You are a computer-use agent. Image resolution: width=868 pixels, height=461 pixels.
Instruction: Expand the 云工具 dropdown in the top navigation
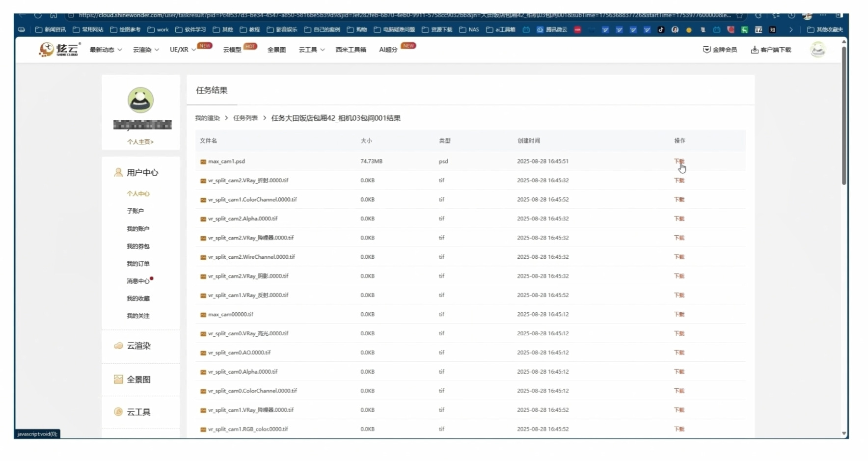tap(311, 50)
